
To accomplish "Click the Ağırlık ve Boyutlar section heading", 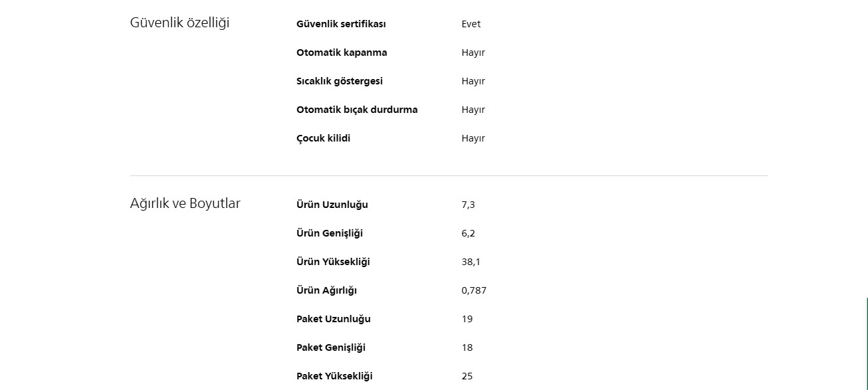I will pyautogui.click(x=185, y=203).
